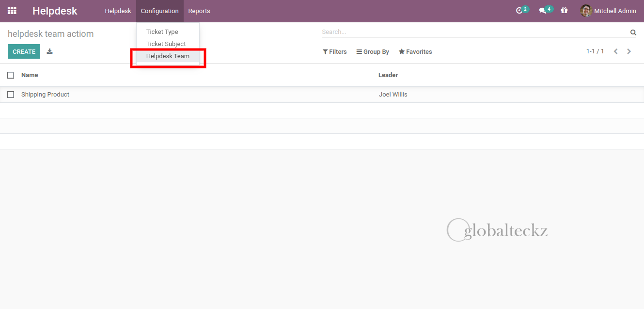This screenshot has width=644, height=309.
Task: Click the download export icon
Action: coord(49,51)
